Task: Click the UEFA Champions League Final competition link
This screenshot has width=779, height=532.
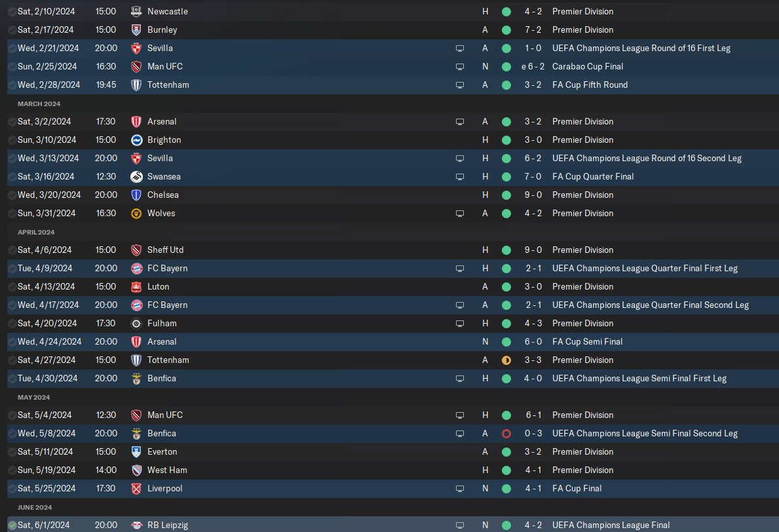Action: click(x=611, y=525)
